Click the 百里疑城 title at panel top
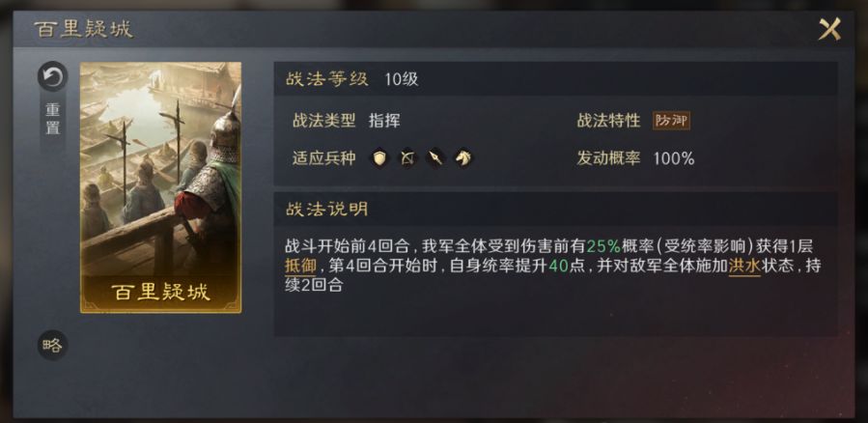The image size is (868, 423). tap(83, 29)
